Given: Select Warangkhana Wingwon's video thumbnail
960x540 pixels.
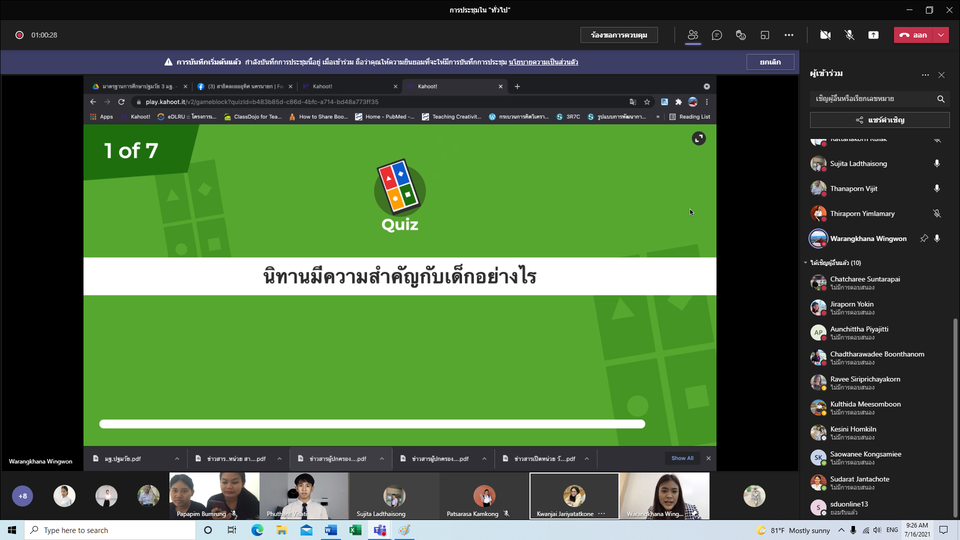Looking at the screenshot, I should [x=664, y=495].
